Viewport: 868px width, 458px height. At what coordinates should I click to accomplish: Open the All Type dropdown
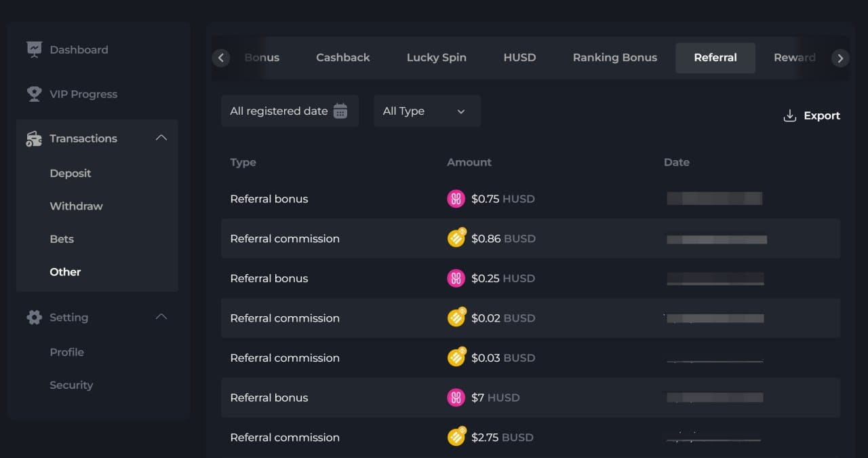click(427, 111)
